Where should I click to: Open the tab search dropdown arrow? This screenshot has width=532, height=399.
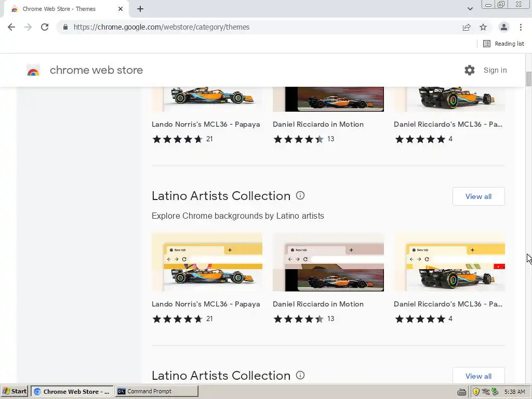[470, 9]
